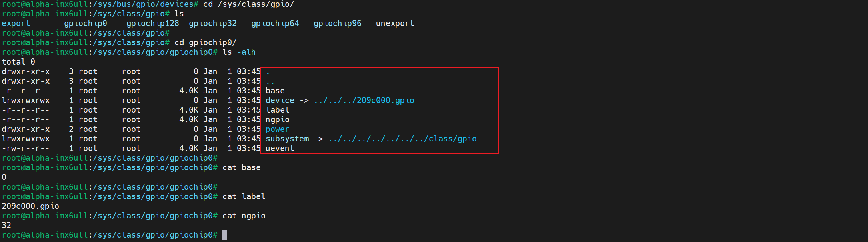Click the unexport entry in ls output
The height and width of the screenshot is (242, 868).
point(395,24)
